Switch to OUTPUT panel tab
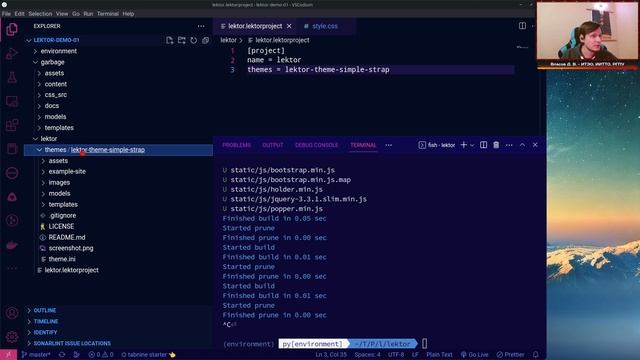The image size is (640, 360). (x=273, y=145)
